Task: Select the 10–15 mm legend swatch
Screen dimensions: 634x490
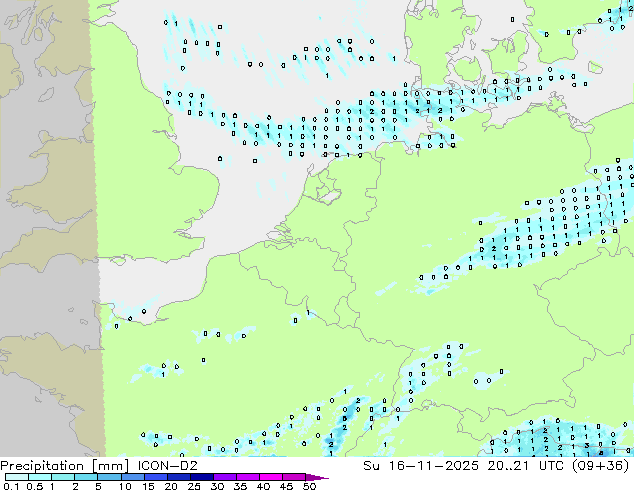Action: [x=132, y=477]
